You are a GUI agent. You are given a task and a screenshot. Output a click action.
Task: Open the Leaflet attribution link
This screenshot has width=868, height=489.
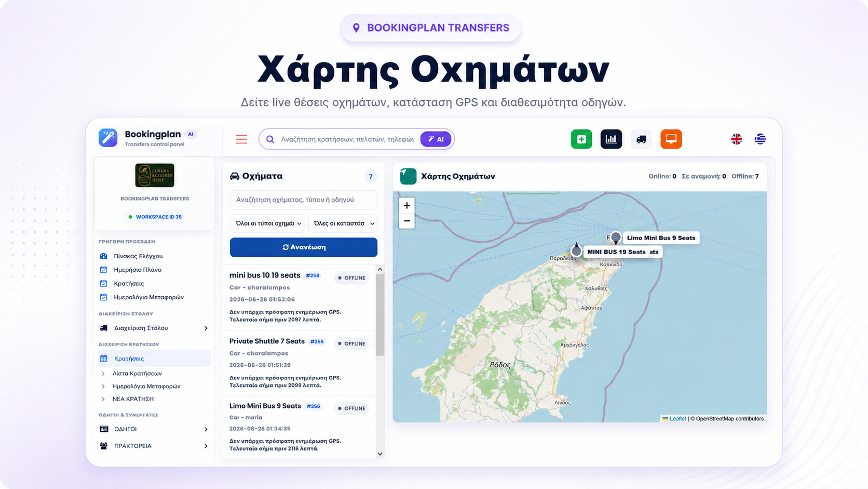click(x=677, y=419)
